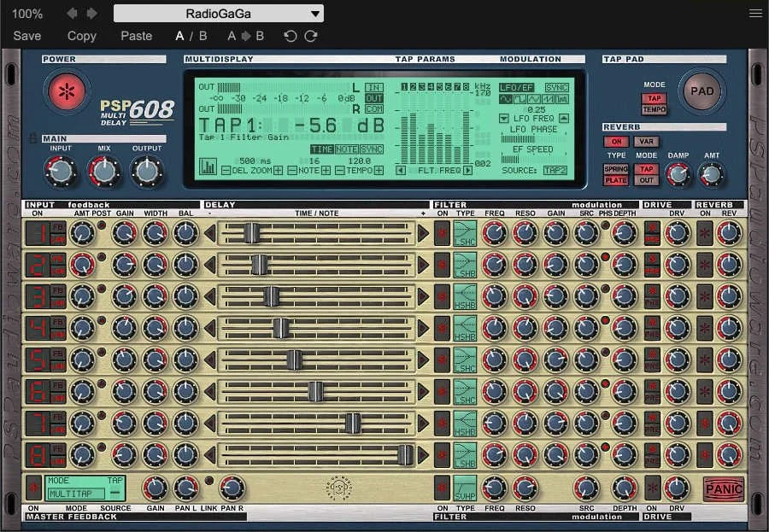Open the hamburger menu at top right
The image size is (769, 532).
756,14
